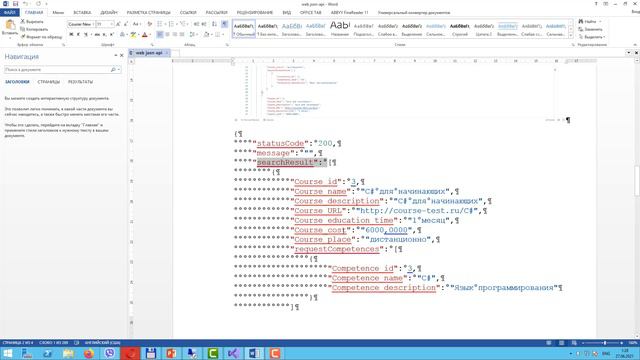The height and width of the screenshot is (360, 640).
Task: Select justify alignment button
Action: [182, 35]
